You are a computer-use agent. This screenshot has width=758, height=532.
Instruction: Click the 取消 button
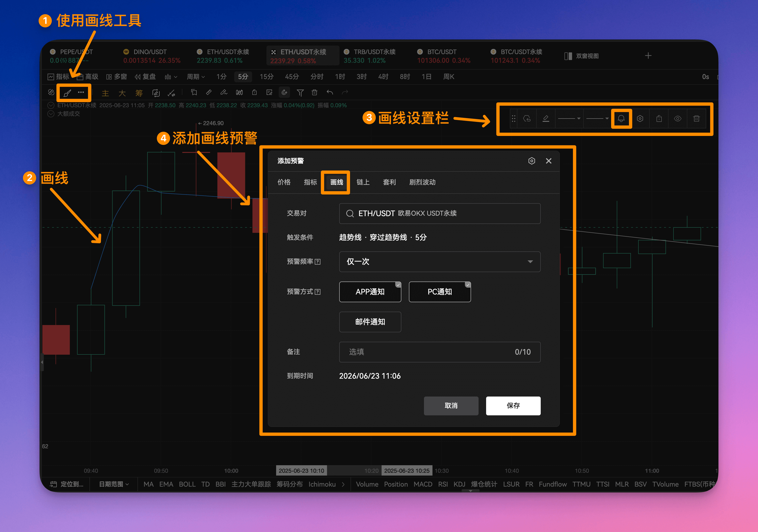point(451,406)
